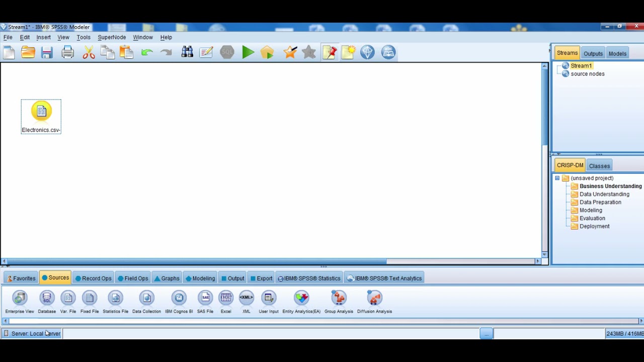Screen dimensions: 644x362
Task: Open the Help menu
Action: pyautogui.click(x=166, y=37)
